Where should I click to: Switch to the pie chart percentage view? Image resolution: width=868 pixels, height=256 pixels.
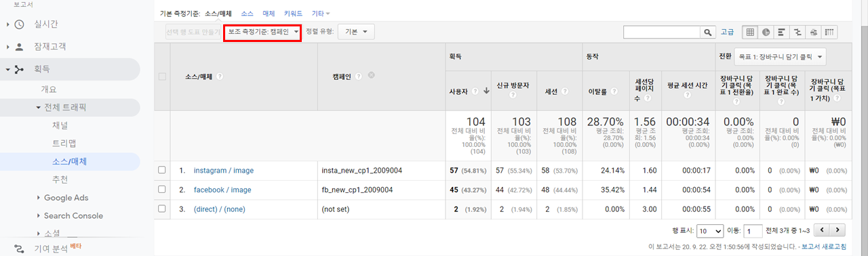pyautogui.click(x=766, y=32)
